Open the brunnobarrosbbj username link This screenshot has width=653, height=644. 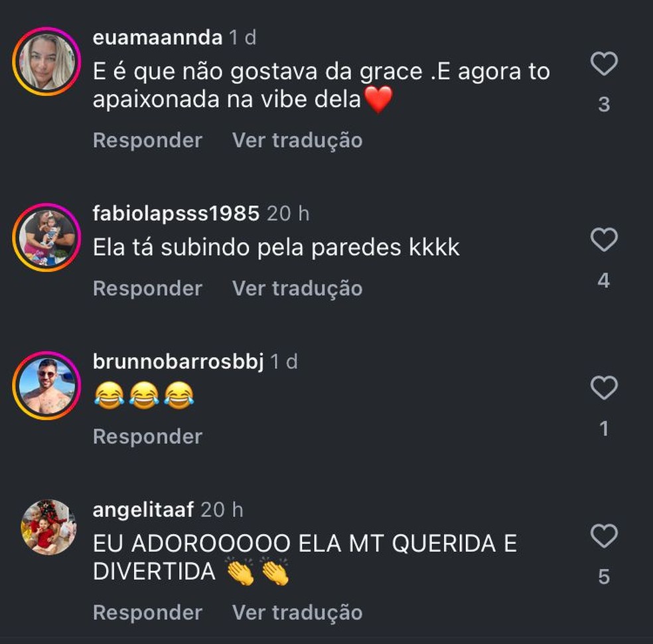point(179,362)
